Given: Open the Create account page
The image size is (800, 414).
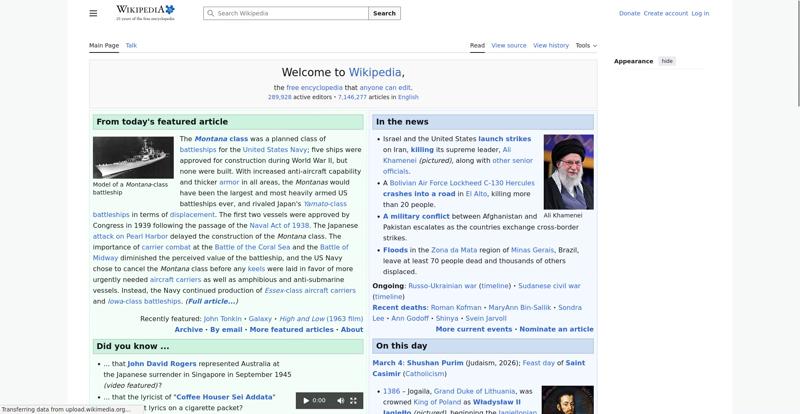Looking at the screenshot, I should pyautogui.click(x=665, y=14).
